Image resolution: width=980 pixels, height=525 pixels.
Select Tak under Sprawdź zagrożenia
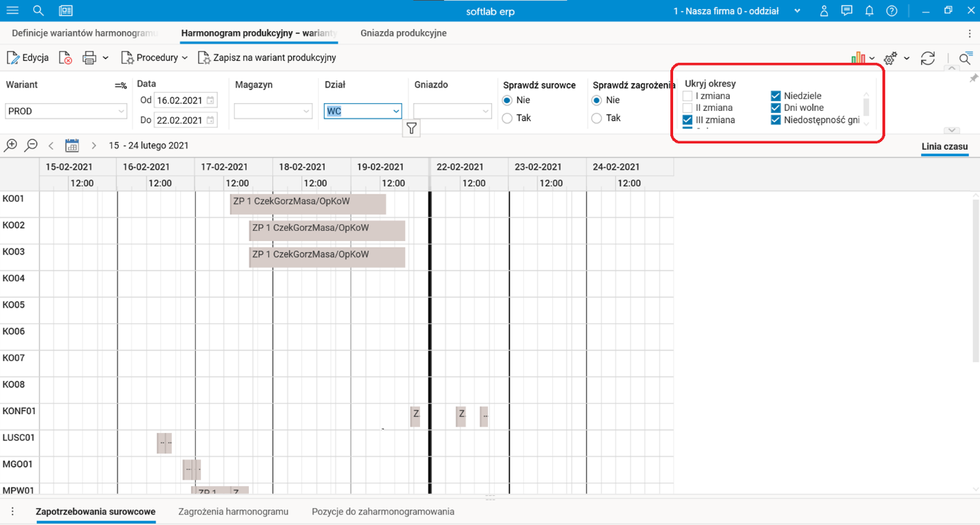coord(597,118)
